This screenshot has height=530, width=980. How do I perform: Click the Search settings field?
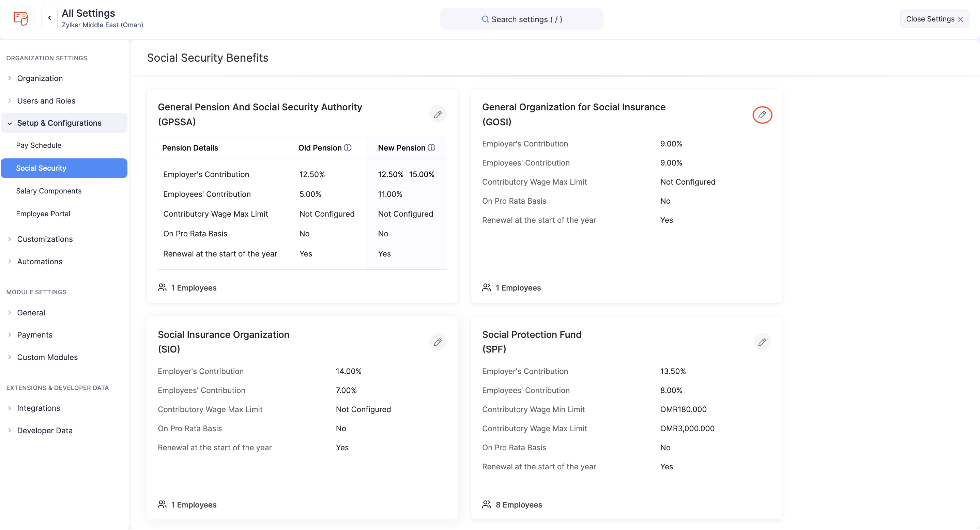[522, 19]
